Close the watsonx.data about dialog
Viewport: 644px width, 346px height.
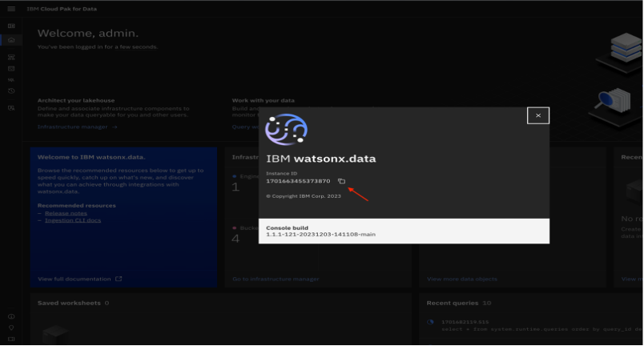537,115
